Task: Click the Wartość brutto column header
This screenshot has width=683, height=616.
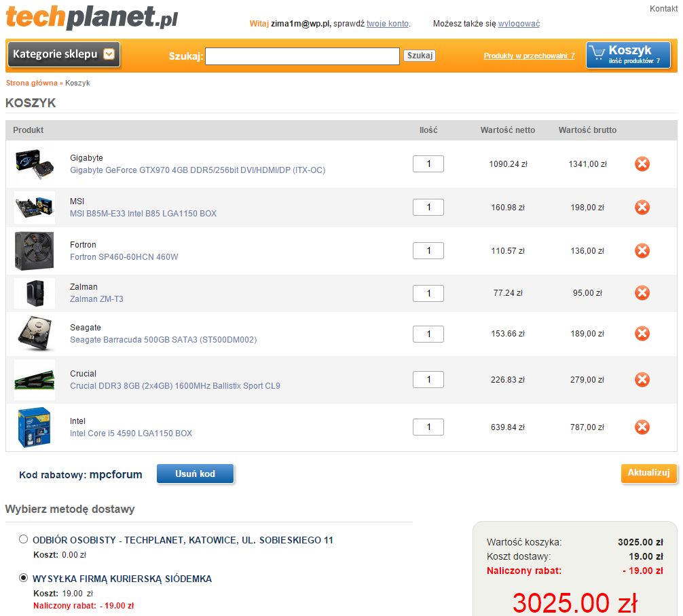Action: point(587,130)
